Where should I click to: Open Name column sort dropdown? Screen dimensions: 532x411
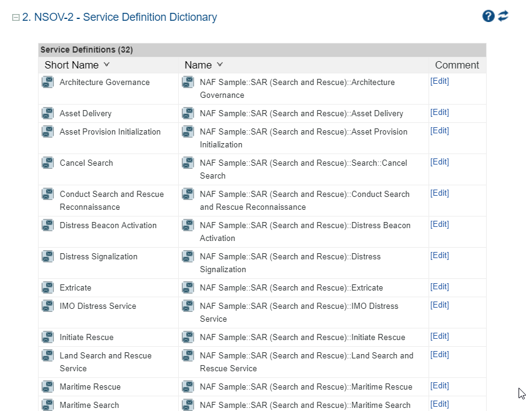220,65
